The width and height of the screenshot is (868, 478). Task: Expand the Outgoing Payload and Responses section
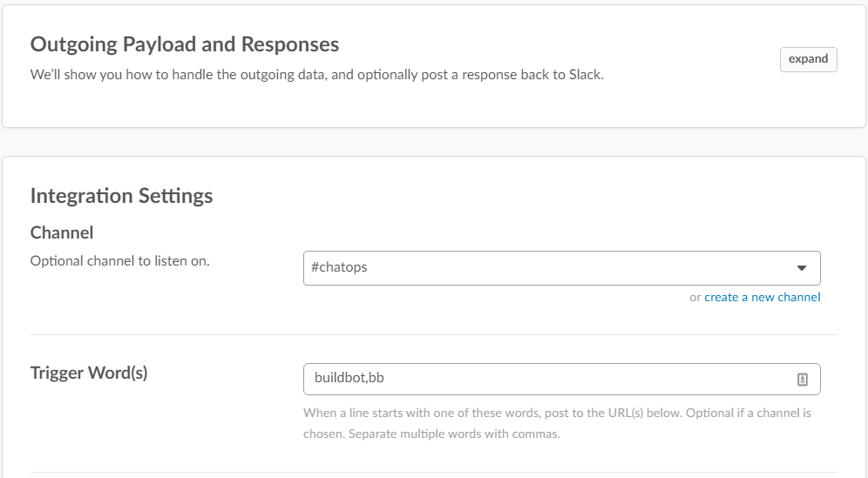click(x=808, y=59)
